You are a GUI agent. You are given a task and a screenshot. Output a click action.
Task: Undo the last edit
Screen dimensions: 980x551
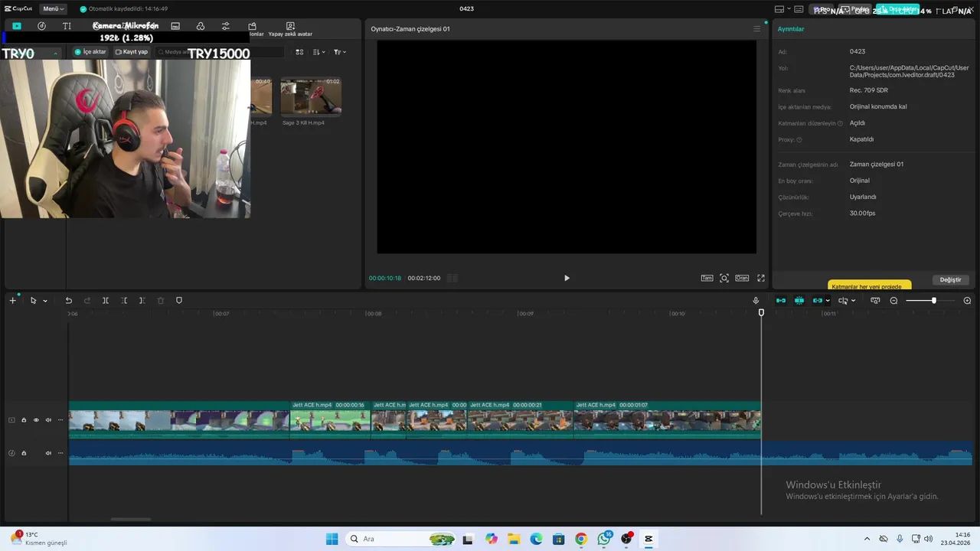click(68, 301)
